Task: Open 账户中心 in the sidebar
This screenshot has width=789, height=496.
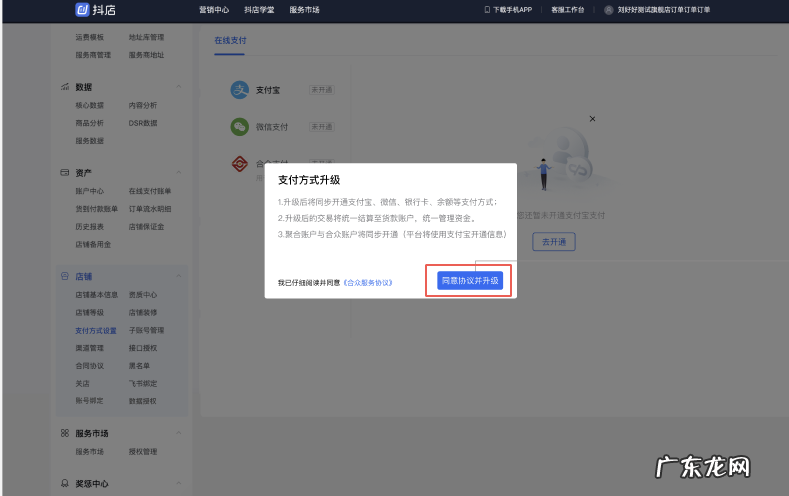Action: click(x=90, y=191)
